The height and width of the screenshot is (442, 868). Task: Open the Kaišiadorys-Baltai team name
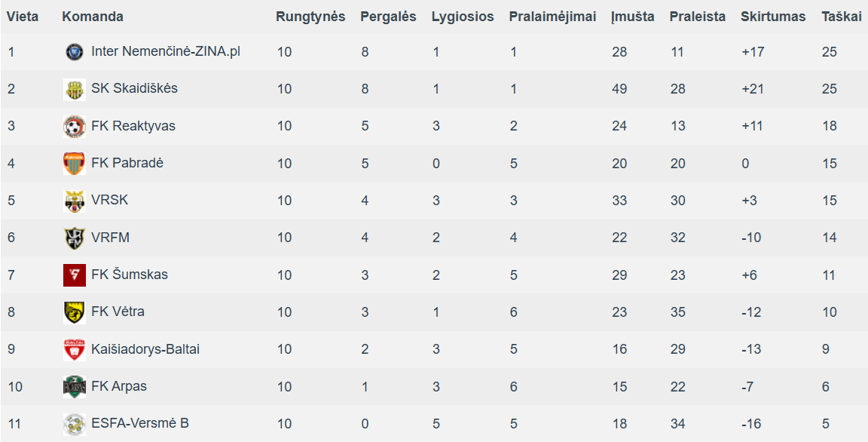[x=145, y=349]
